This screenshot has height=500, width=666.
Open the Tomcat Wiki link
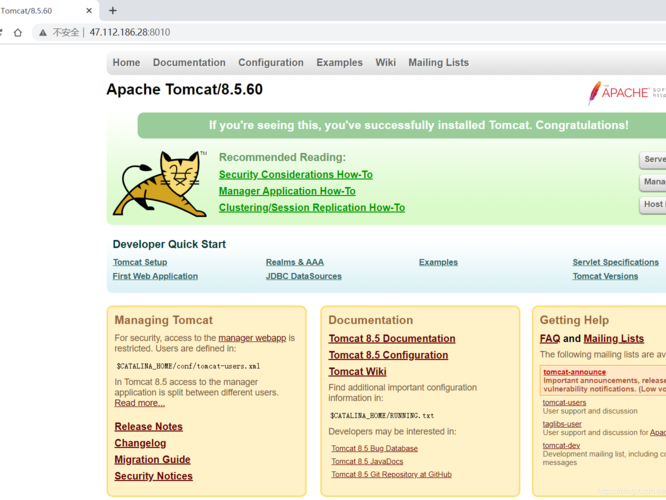click(357, 372)
